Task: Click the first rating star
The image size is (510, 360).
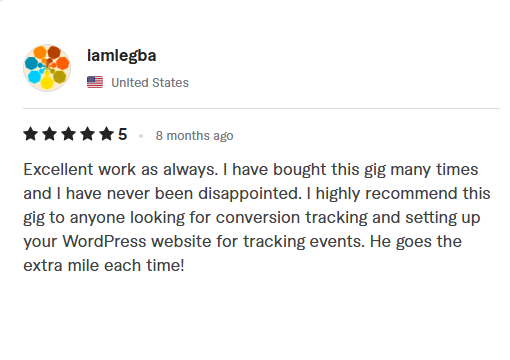Action: [x=30, y=134]
